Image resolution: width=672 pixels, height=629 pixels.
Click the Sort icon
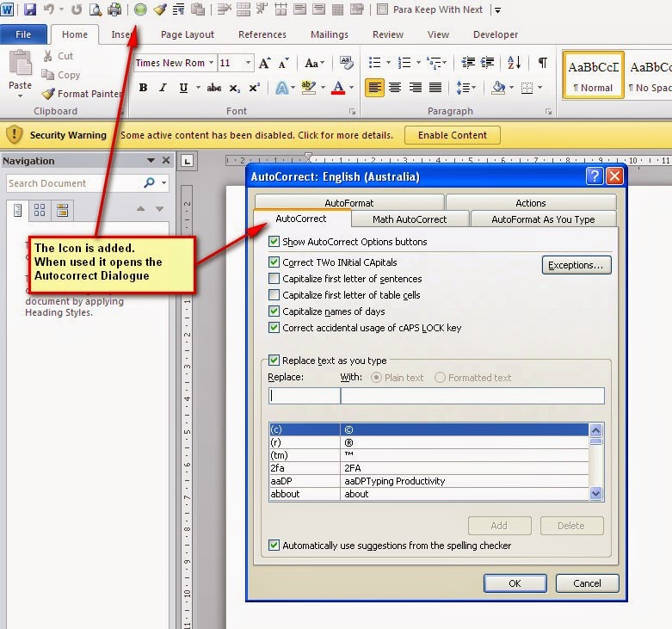tap(514, 63)
